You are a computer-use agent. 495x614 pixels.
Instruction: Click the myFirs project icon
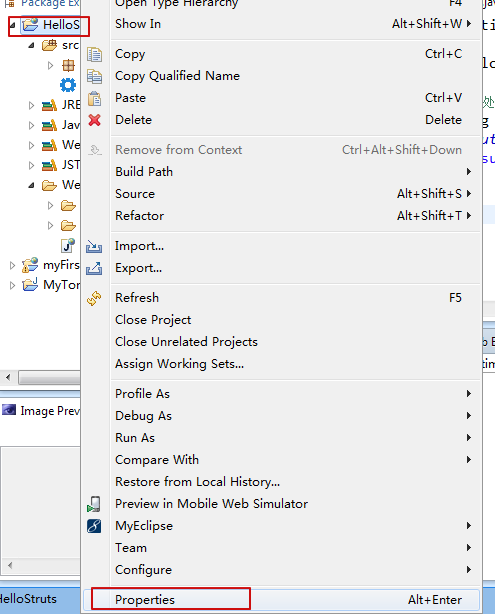click(x=30, y=265)
